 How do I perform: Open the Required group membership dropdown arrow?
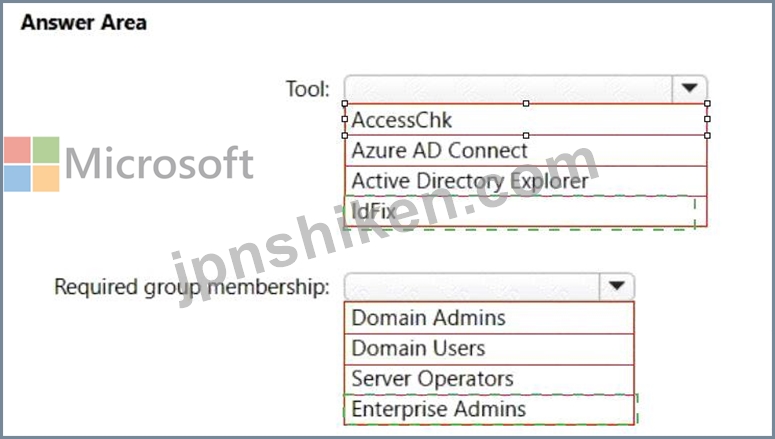[x=616, y=286]
